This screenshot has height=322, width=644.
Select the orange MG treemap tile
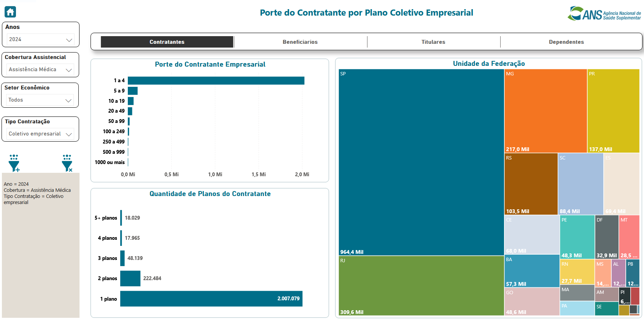pyautogui.click(x=545, y=110)
